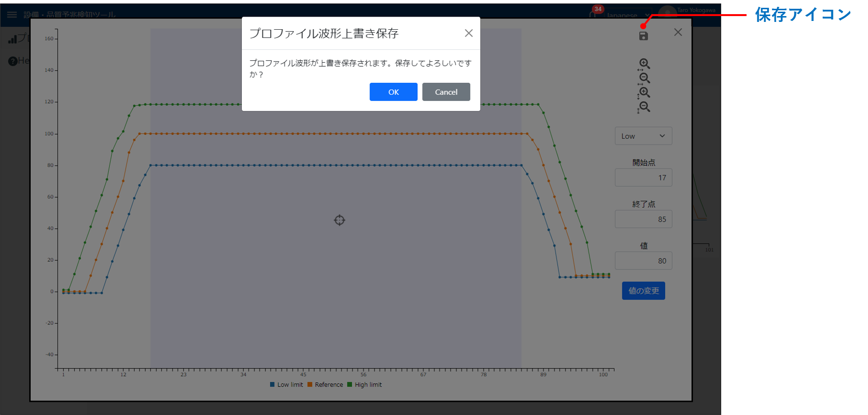Close the overwrite-save confirmation dialog with X

coord(469,33)
